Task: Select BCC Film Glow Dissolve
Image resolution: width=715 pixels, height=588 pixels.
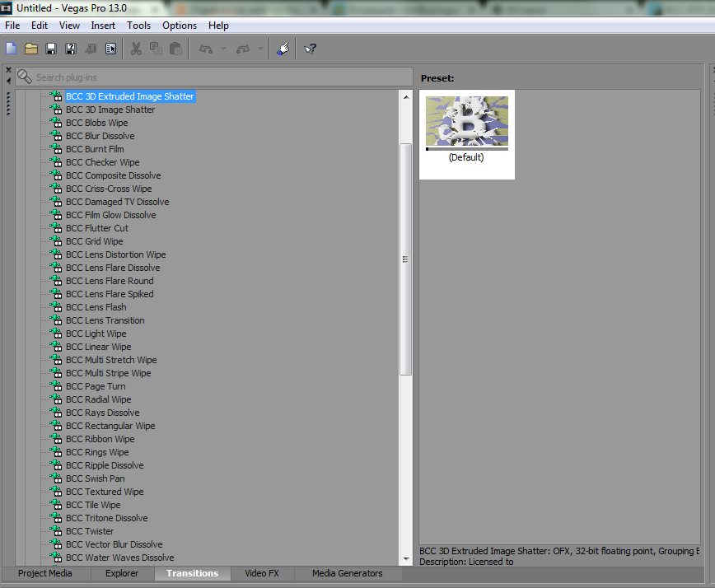Action: (111, 215)
